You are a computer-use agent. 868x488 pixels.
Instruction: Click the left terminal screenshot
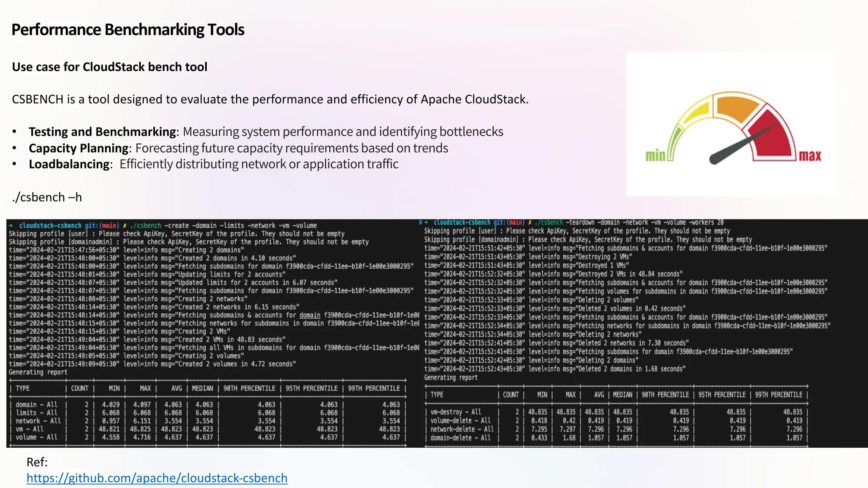[213, 333]
